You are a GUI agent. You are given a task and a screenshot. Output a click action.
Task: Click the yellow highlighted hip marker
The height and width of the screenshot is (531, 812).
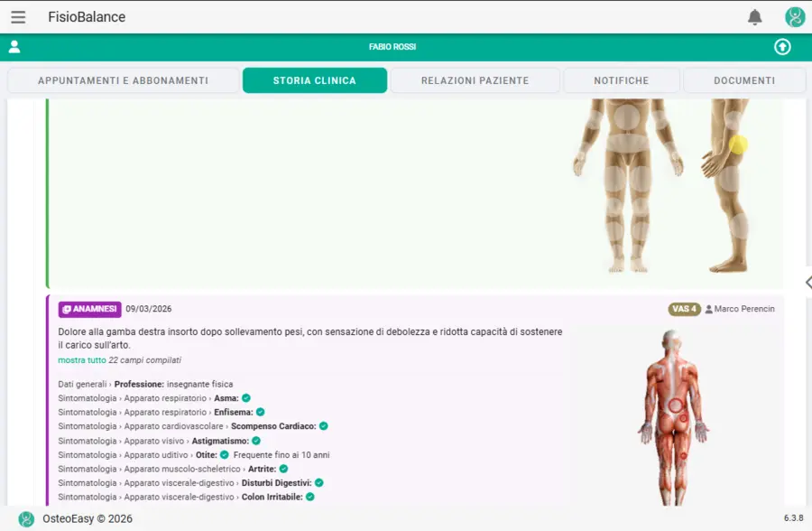coord(738,144)
